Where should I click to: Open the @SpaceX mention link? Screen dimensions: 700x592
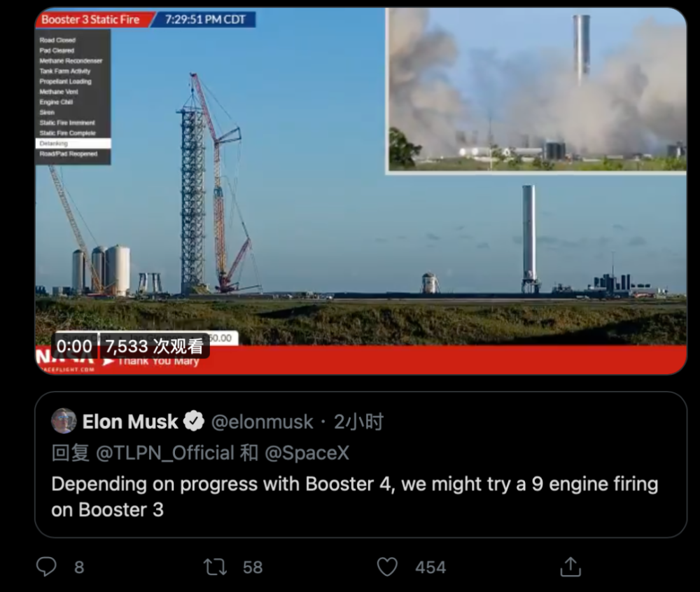click(307, 453)
